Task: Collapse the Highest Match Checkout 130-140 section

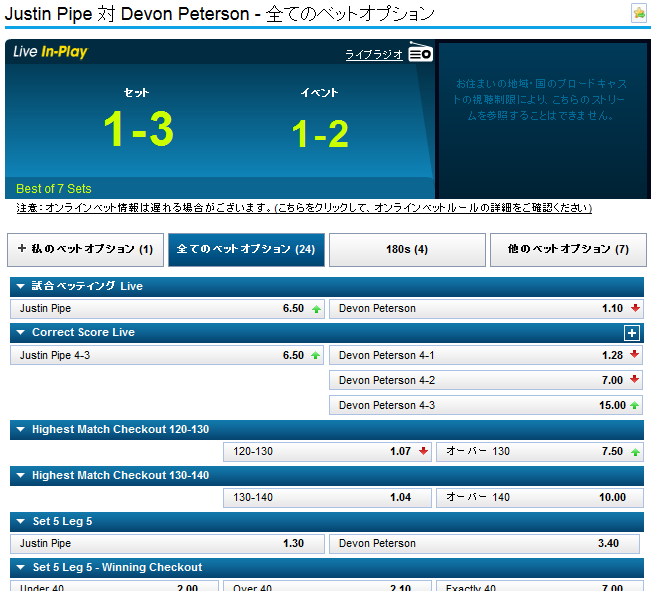Action: point(20,475)
